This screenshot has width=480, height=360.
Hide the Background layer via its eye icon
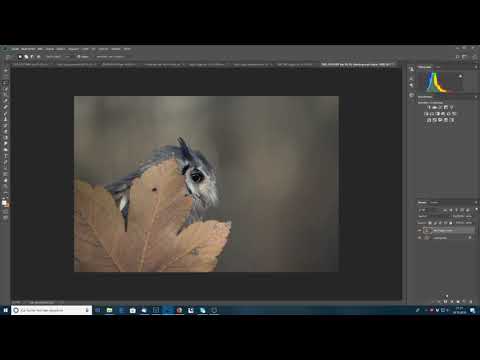point(420,238)
